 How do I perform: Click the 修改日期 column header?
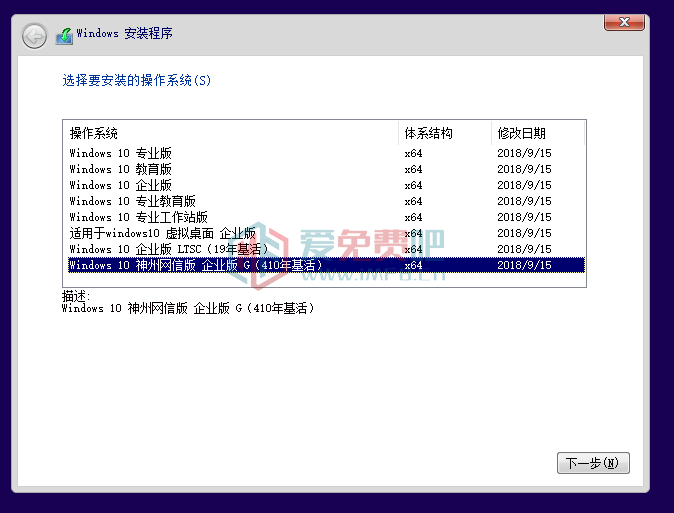click(x=538, y=133)
